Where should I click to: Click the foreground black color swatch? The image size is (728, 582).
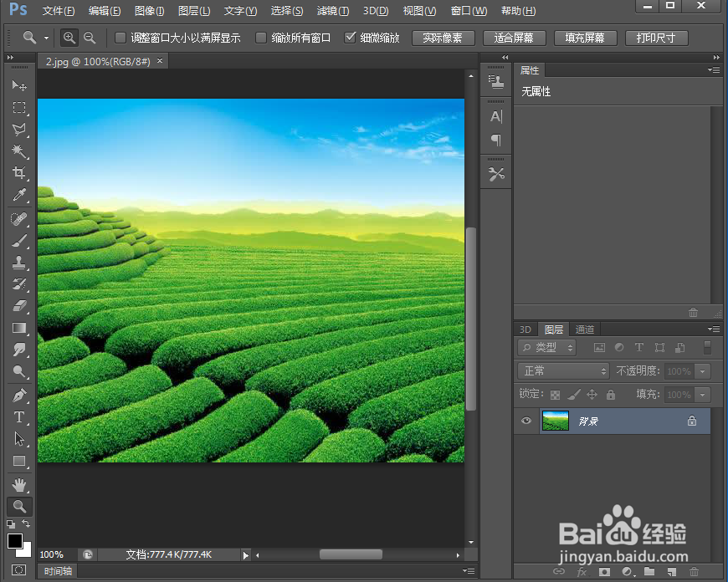[14, 541]
